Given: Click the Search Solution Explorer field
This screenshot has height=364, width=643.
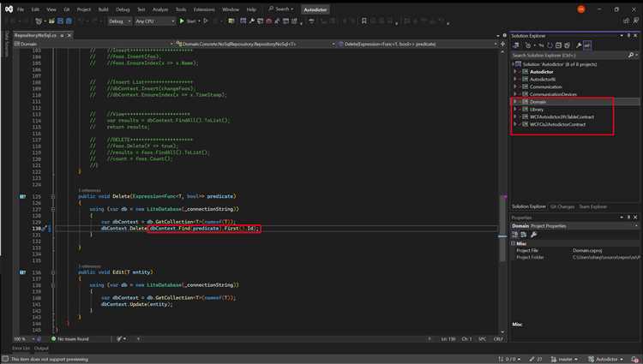Looking at the screenshot, I should pyautogui.click(x=569, y=56).
